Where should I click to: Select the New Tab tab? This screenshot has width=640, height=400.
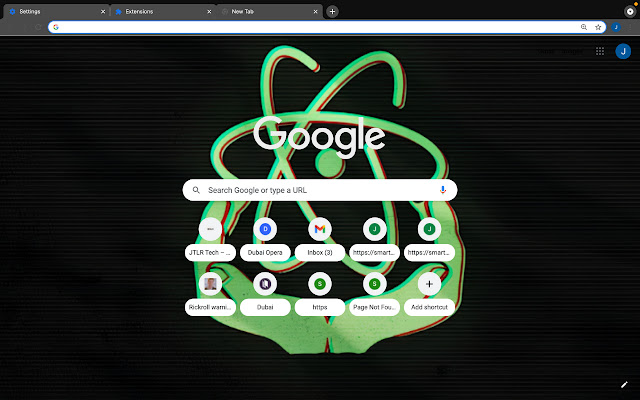click(269, 11)
